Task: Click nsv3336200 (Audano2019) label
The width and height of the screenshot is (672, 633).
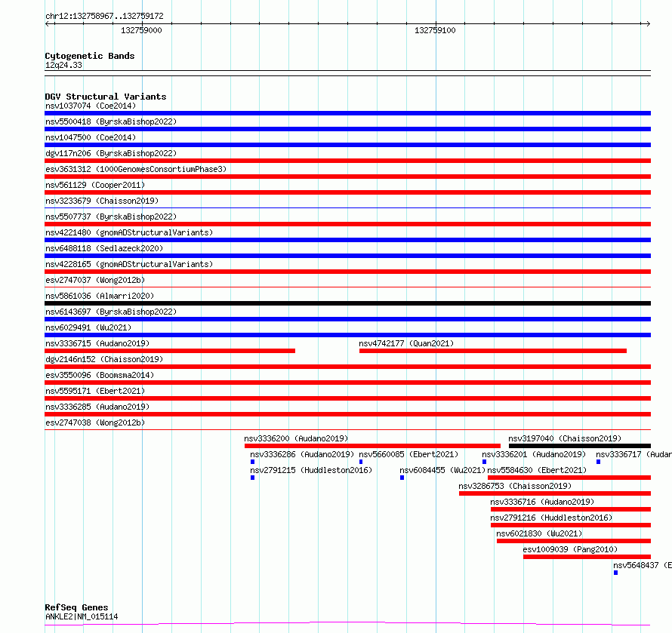Action: tap(296, 438)
